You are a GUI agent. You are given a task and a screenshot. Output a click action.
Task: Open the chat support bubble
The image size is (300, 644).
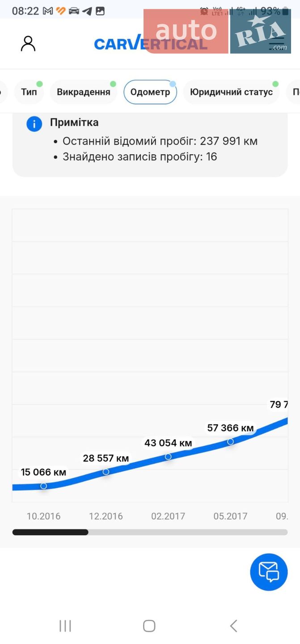[x=269, y=572]
